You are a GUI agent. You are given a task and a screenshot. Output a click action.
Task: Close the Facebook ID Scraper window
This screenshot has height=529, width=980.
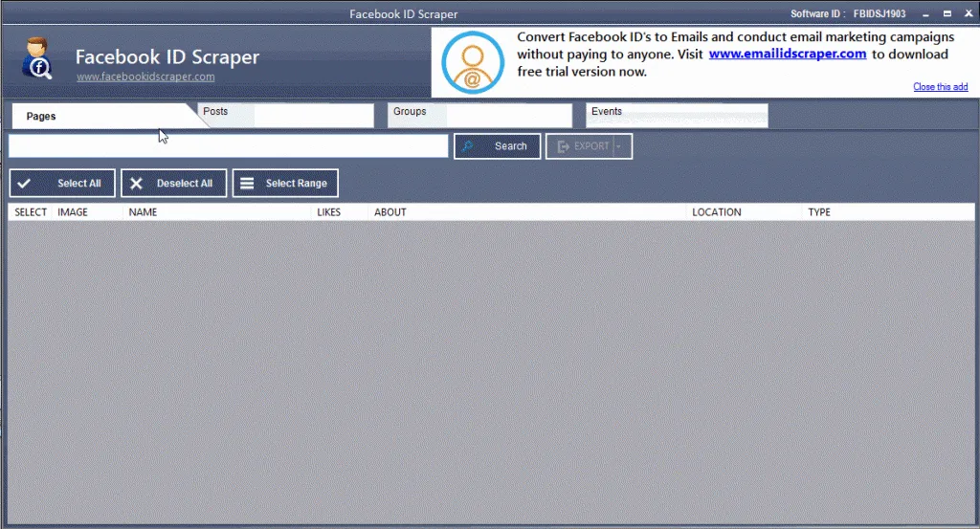click(969, 13)
